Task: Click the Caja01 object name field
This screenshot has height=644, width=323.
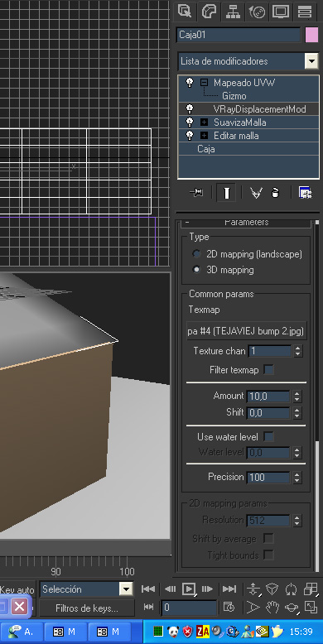Action: [239, 35]
